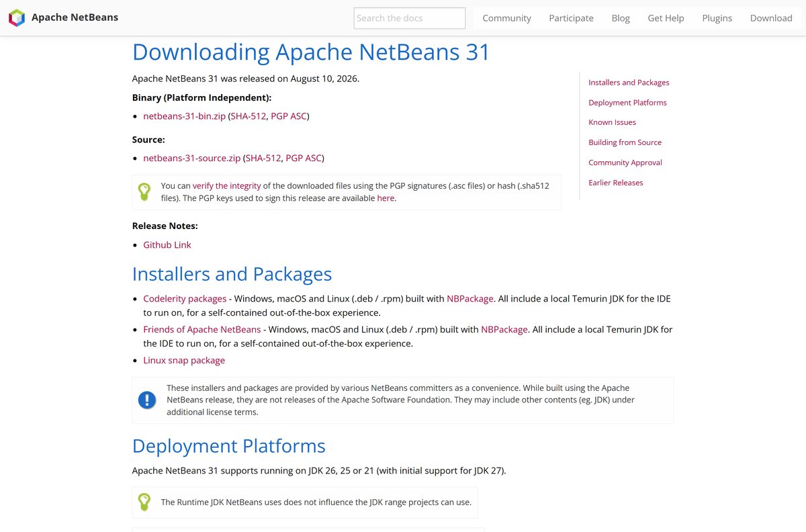
Task: Open PGP ASC link for the source zip
Action: coord(304,159)
